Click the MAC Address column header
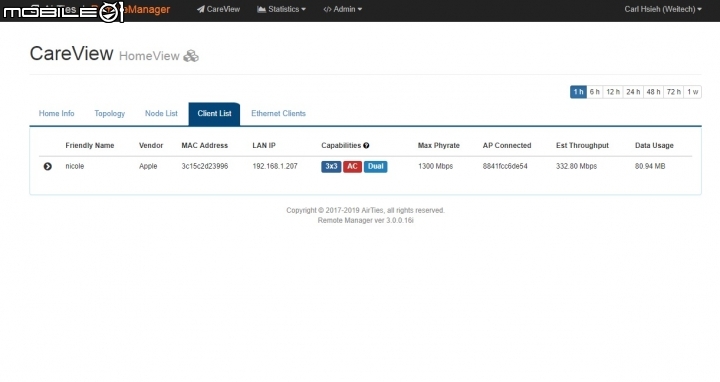Viewport: 720px width, 382px height. tap(204, 146)
